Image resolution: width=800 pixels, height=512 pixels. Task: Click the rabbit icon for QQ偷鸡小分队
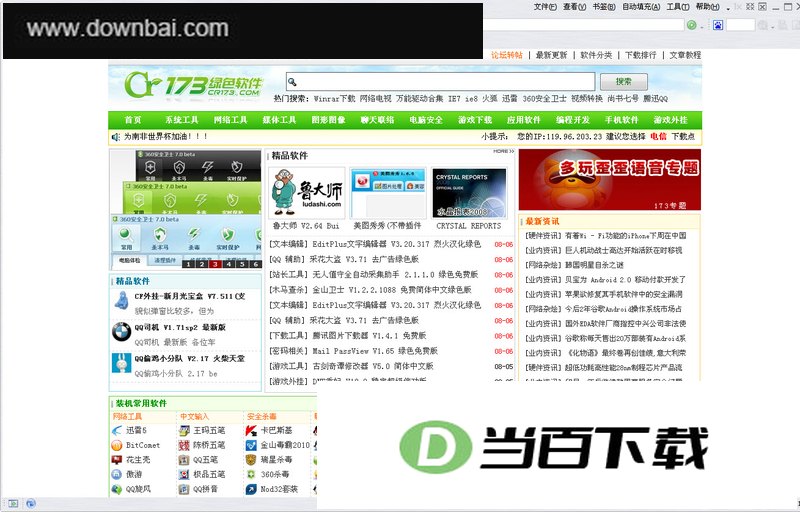click(121, 363)
